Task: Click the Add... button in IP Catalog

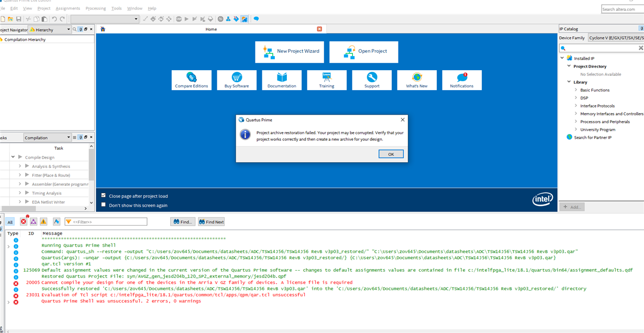Action: pos(572,207)
